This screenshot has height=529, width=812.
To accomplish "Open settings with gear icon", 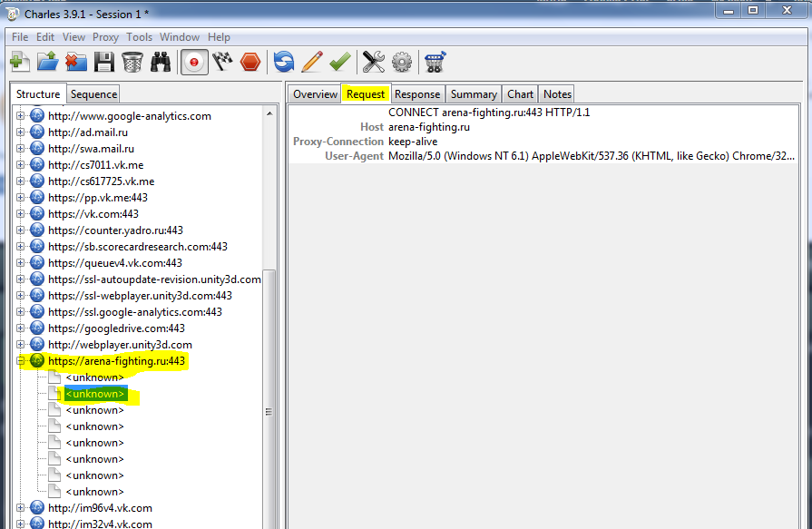I will (x=402, y=63).
